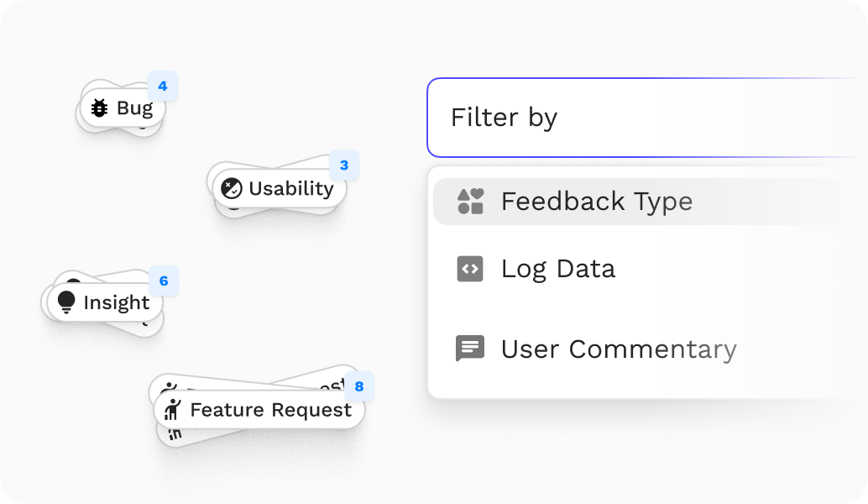868x504 pixels.
Task: Click the person icon in Feature Request tag
Action: click(x=173, y=409)
